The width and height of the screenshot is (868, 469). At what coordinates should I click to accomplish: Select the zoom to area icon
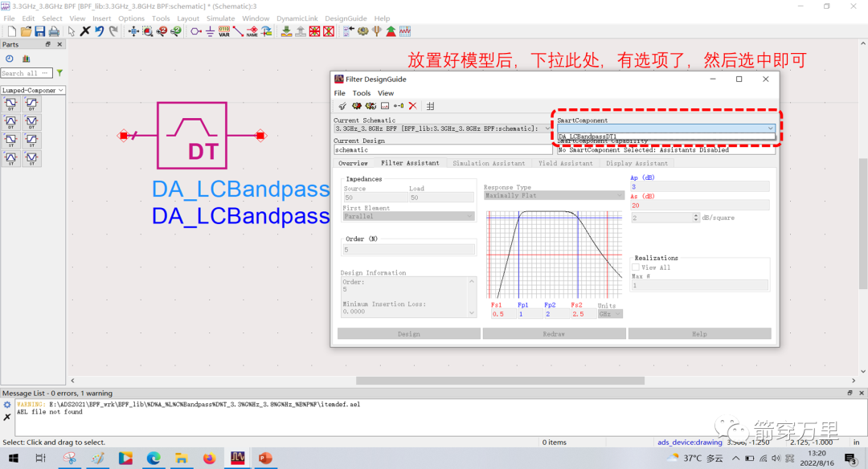[x=148, y=31]
